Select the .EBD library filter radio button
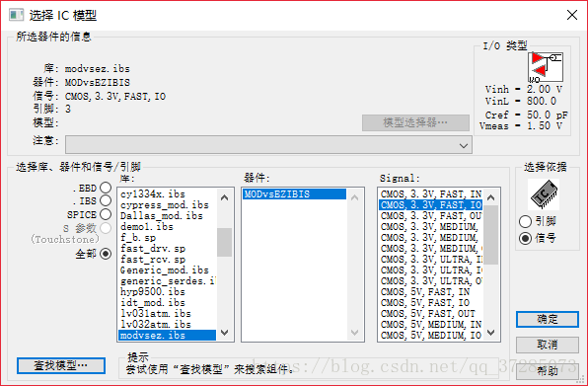588x386 pixels. (106, 188)
